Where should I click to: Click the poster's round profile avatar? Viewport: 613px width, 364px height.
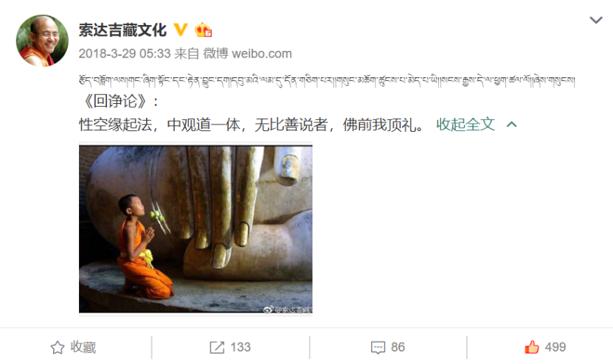(x=42, y=41)
